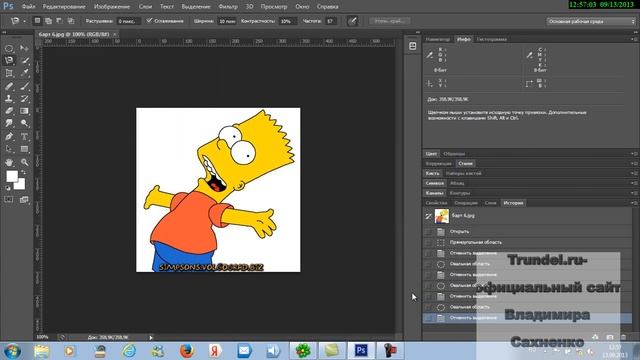Open the Windows Start menu
The image size is (640, 360).
[12, 351]
